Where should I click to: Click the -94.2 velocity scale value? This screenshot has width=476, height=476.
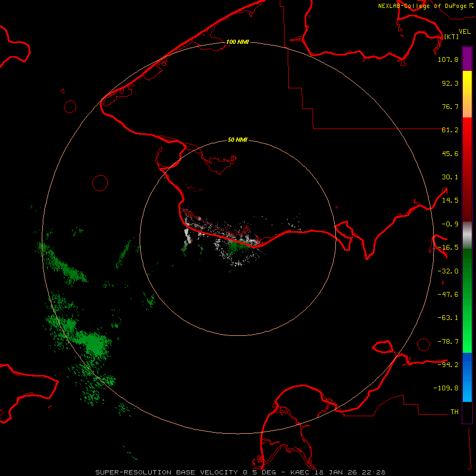[x=448, y=364]
